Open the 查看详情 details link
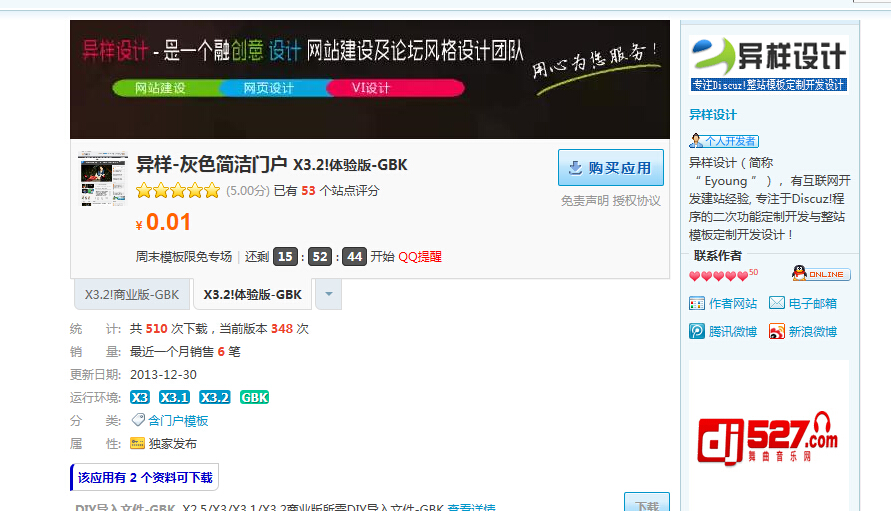The image size is (891, 511). tap(471, 507)
